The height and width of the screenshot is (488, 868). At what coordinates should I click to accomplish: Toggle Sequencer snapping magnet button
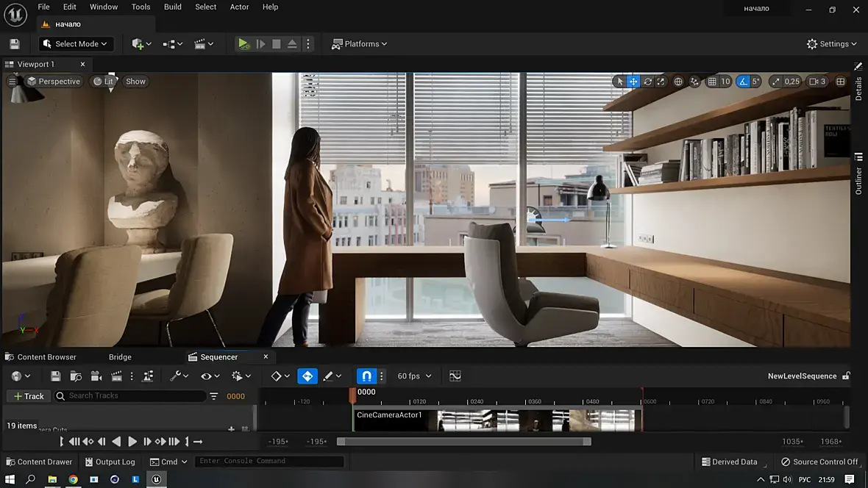coord(366,376)
